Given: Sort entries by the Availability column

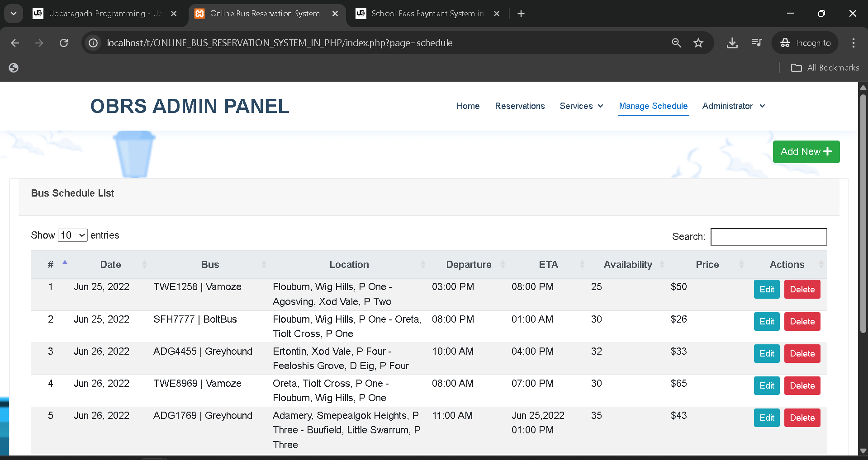Looking at the screenshot, I should click(628, 264).
